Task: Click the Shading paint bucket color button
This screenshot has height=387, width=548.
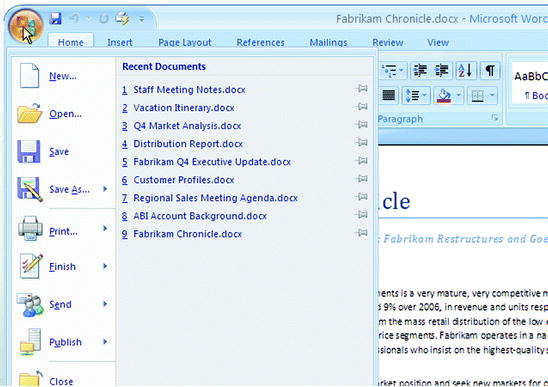Action: click(x=444, y=95)
